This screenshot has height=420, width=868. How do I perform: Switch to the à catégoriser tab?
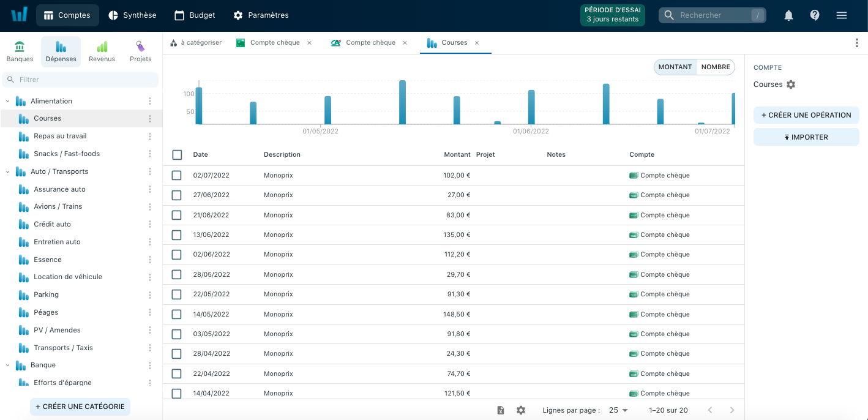[x=196, y=43]
